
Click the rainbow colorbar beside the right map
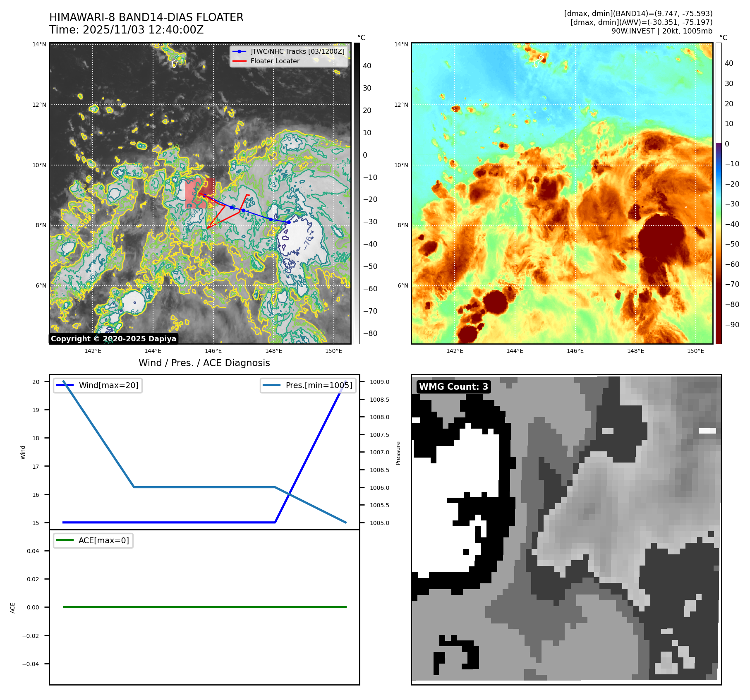point(719,193)
